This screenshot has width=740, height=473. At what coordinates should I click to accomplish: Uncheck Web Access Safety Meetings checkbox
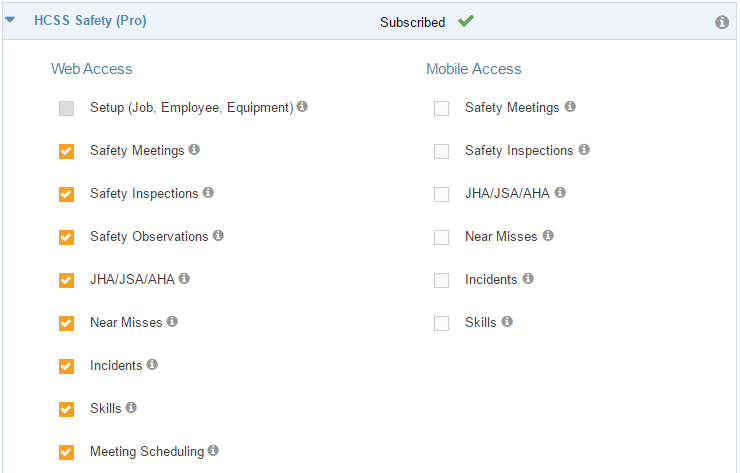[x=66, y=151]
